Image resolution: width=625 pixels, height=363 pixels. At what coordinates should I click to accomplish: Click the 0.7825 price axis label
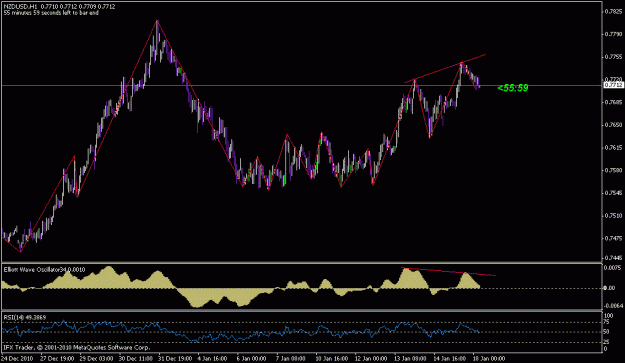[614, 11]
